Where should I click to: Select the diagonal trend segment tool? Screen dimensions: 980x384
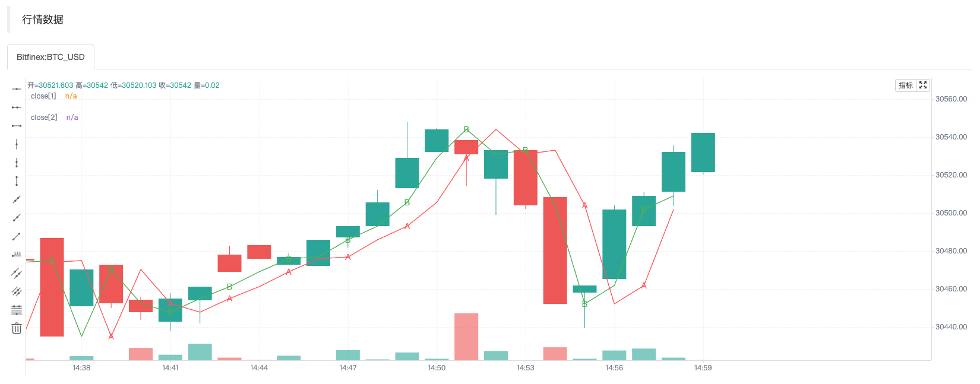(x=17, y=237)
